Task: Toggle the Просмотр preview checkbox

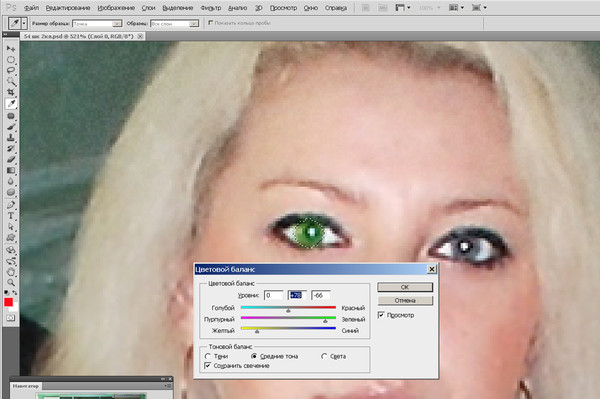Action: tap(381, 315)
